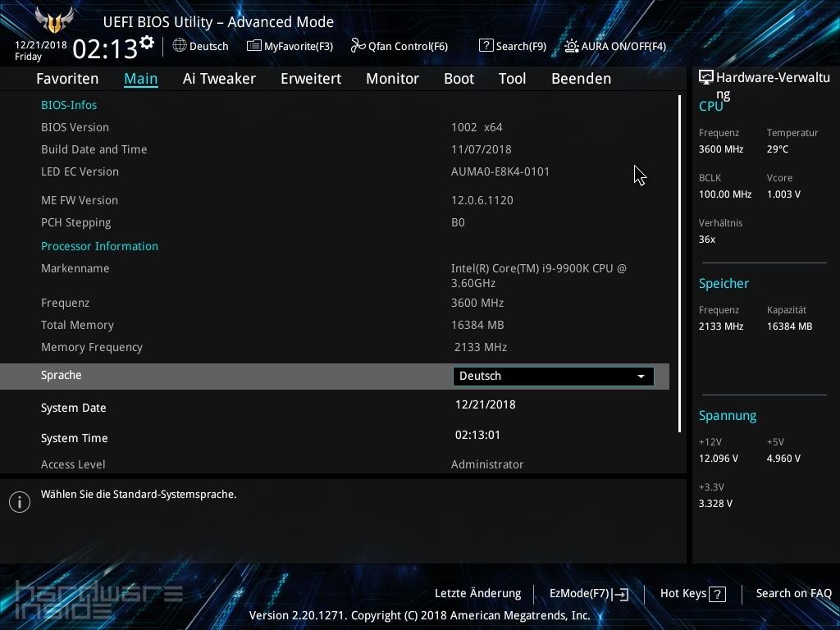The height and width of the screenshot is (630, 840).
Task: Open Qfan Control fan icon
Action: (358, 46)
